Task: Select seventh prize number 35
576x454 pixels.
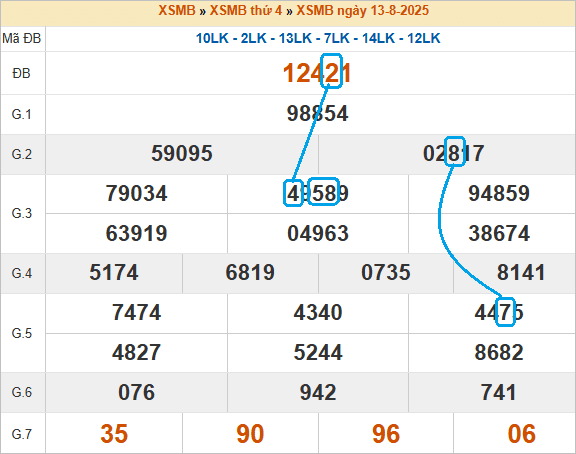Action: 114,434
